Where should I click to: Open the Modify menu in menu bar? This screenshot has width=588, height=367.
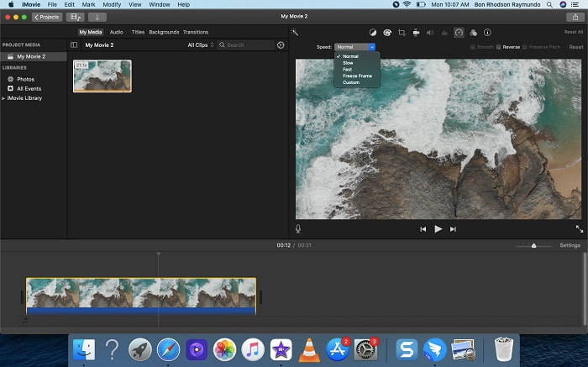tap(111, 5)
